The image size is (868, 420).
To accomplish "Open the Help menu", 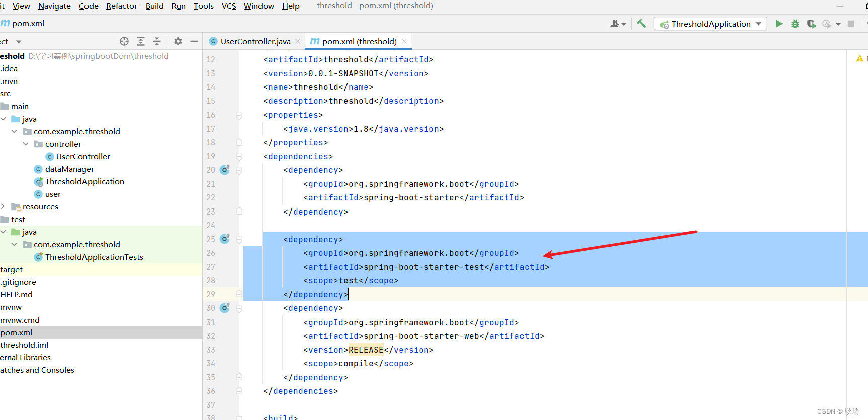I will pos(291,6).
